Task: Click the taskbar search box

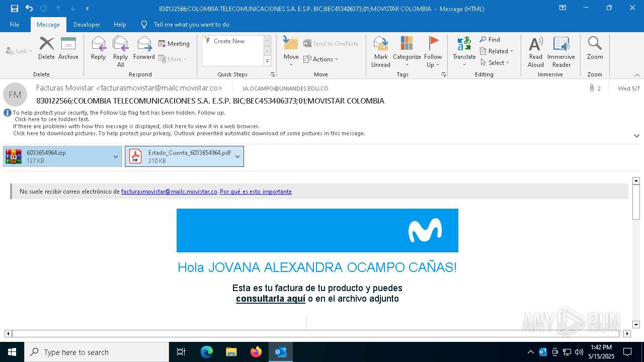Action: (97, 352)
